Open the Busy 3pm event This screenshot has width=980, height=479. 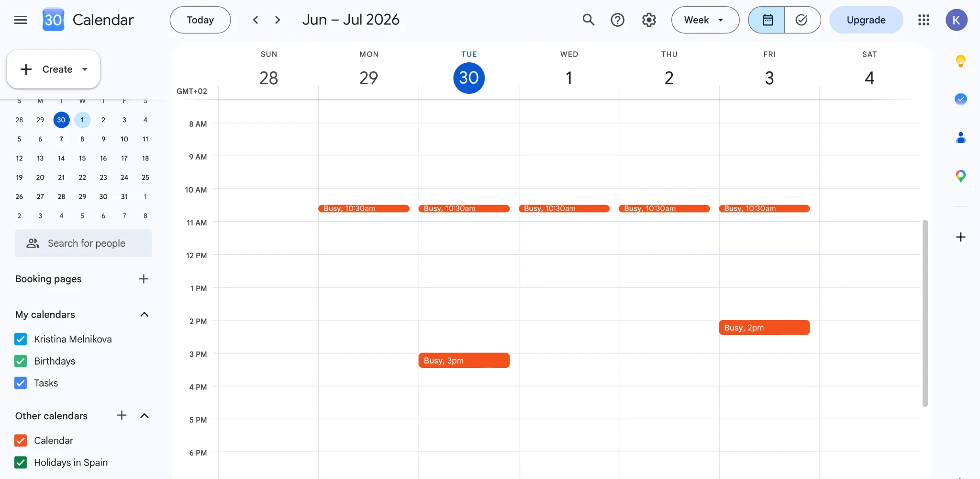(x=464, y=360)
